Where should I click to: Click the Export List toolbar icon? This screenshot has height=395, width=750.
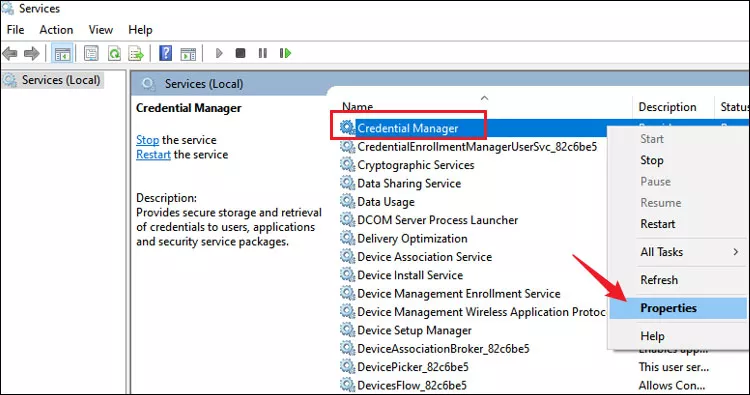136,53
